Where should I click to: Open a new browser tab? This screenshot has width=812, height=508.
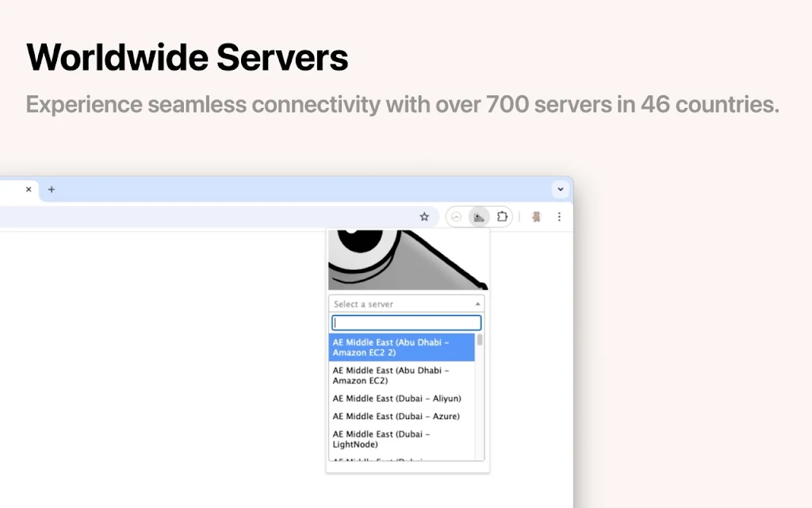click(x=52, y=189)
